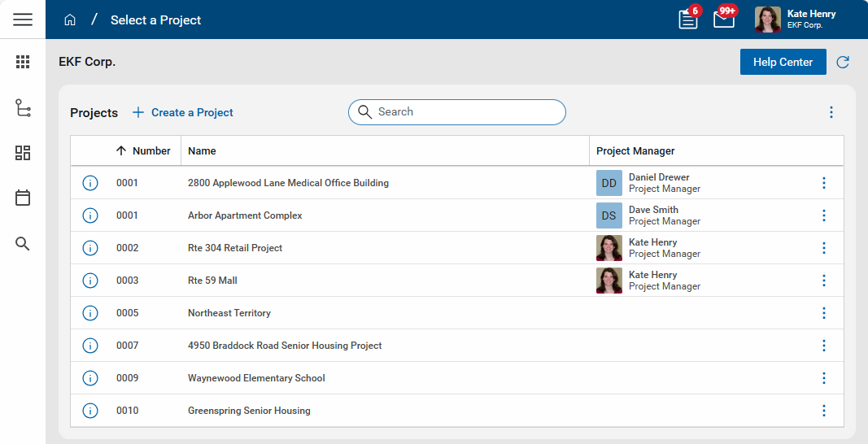Open the calendar icon in sidebar
Screen dimensions: 868x444
point(23,198)
